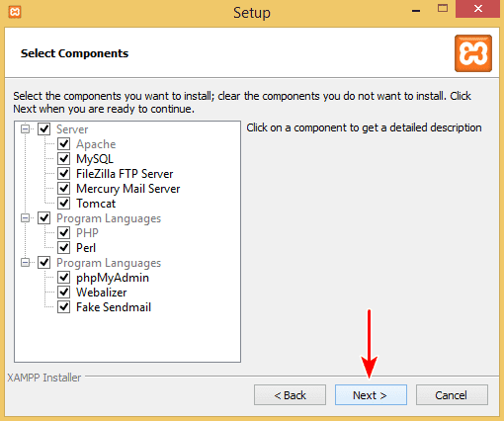Disable Mercury Mail Server component

coord(64,189)
